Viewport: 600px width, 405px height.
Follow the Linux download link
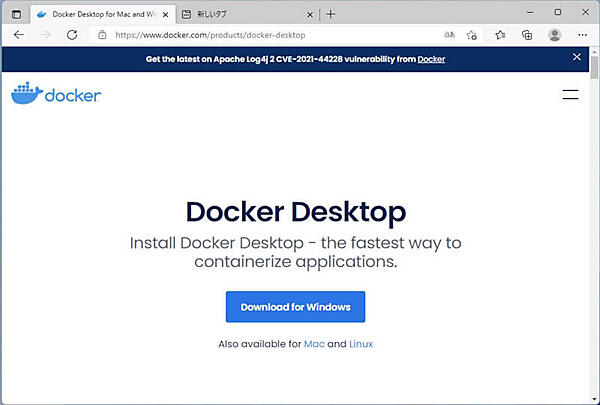tap(361, 344)
